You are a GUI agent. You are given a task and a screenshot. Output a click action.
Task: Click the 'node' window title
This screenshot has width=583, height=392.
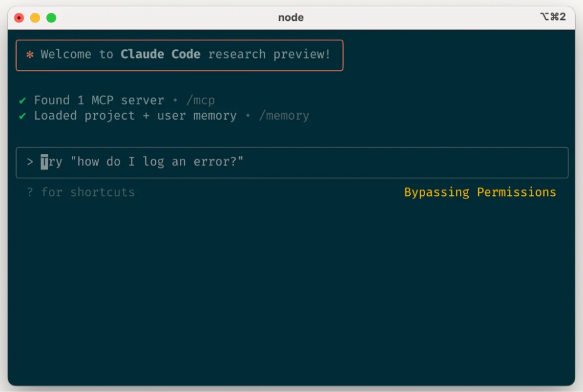[x=291, y=18]
